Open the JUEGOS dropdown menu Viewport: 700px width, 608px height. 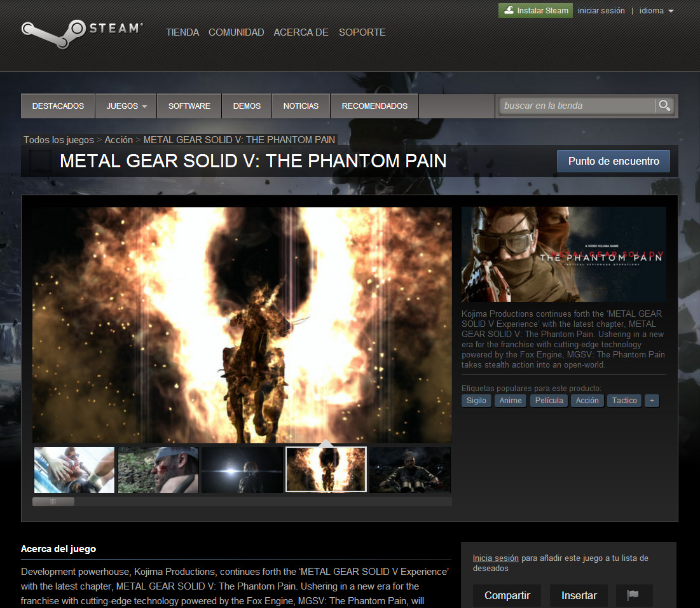point(125,106)
